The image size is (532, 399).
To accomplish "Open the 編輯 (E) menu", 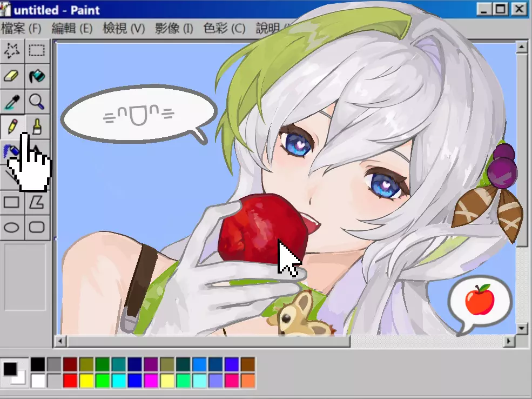I will 72,29.
